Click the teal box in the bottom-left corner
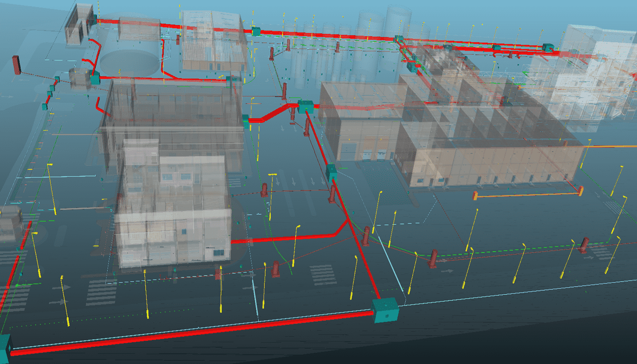This screenshot has height=364, width=637. coord(5,349)
